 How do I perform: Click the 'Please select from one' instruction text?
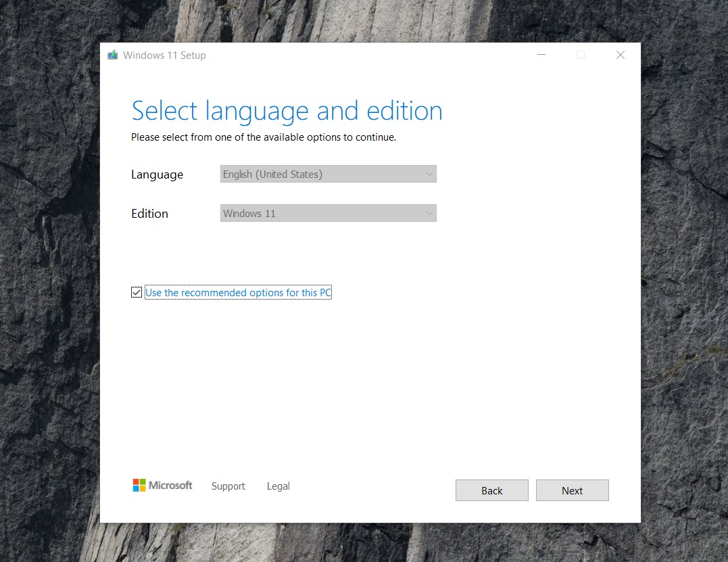pyautogui.click(x=263, y=137)
